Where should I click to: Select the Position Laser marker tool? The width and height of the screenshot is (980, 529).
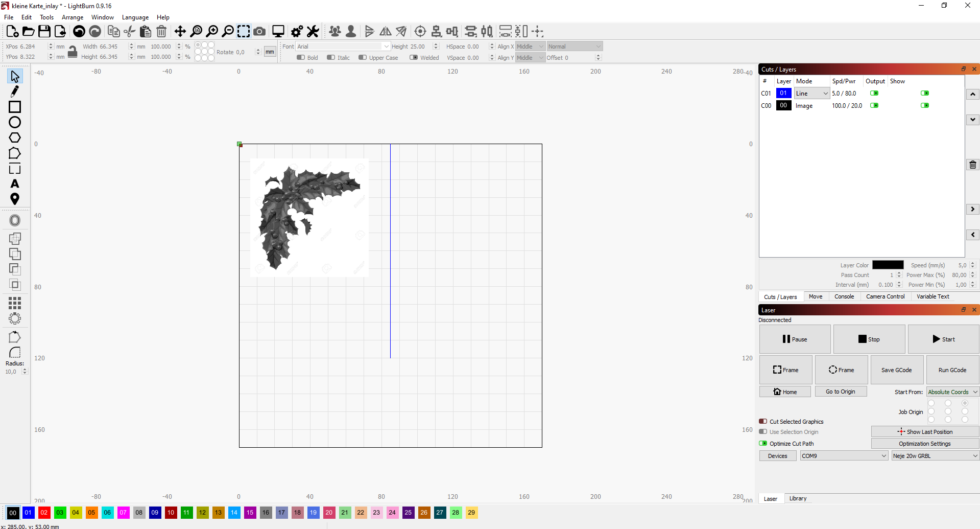[15, 199]
